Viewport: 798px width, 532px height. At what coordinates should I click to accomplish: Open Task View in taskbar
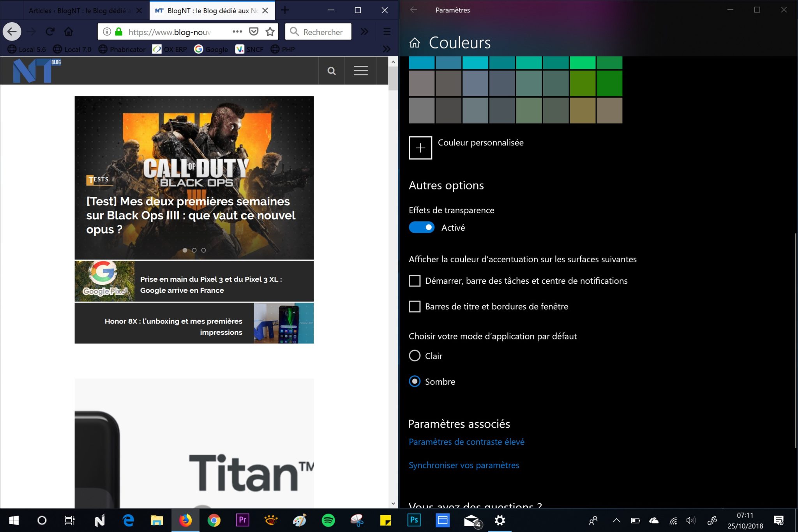click(x=70, y=520)
